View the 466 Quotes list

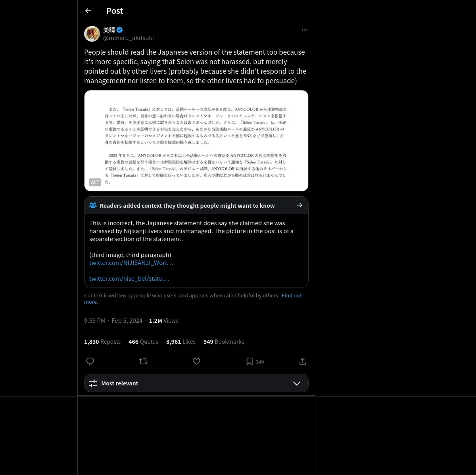[143, 342]
